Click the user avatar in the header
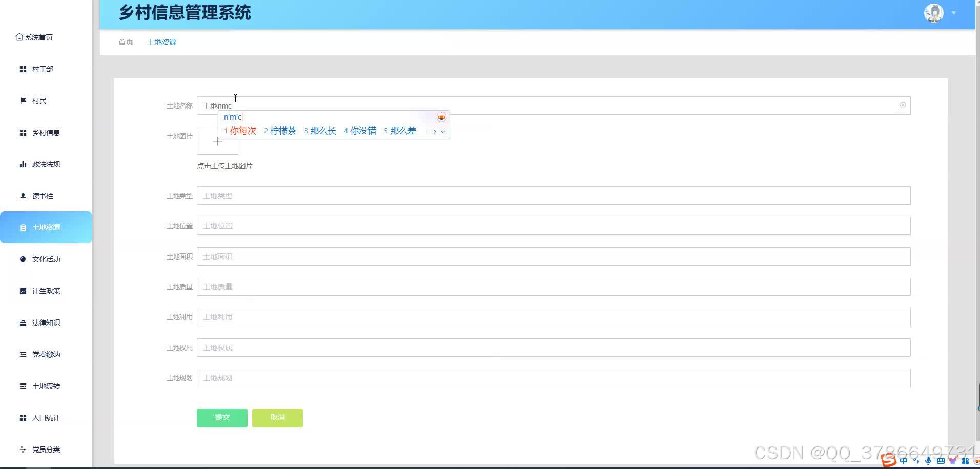 (934, 13)
